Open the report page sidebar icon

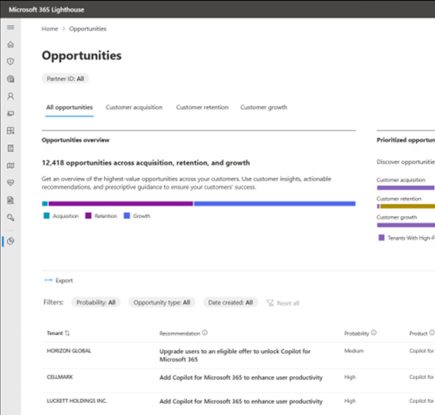click(11, 200)
